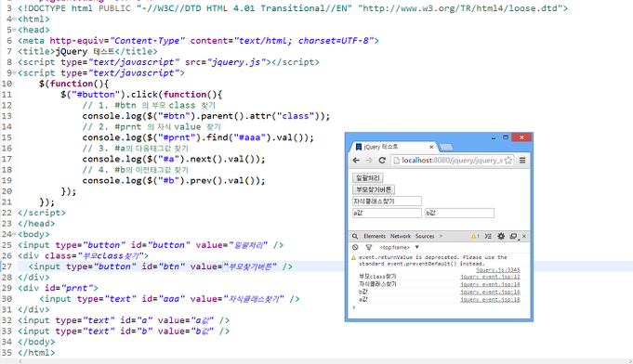Click the yellow warning count icon in DevTools
Image resolution: width=633 pixels, height=364 pixels.
475,236
